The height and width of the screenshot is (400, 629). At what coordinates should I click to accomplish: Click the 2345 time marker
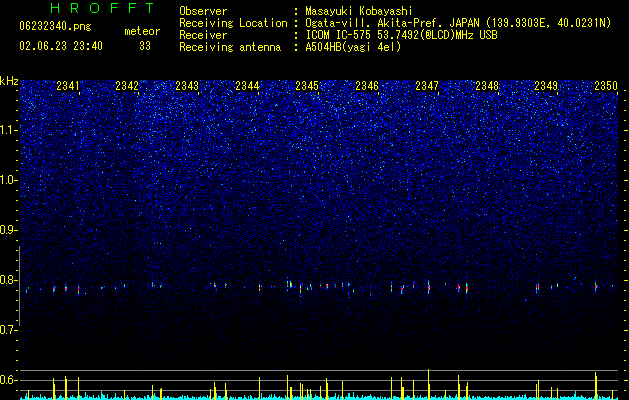[307, 86]
